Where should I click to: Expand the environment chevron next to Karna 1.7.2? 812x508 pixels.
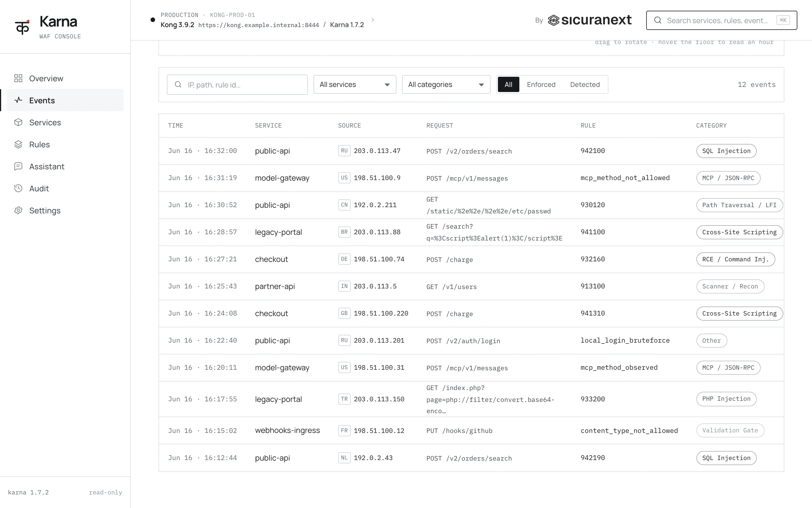[372, 20]
